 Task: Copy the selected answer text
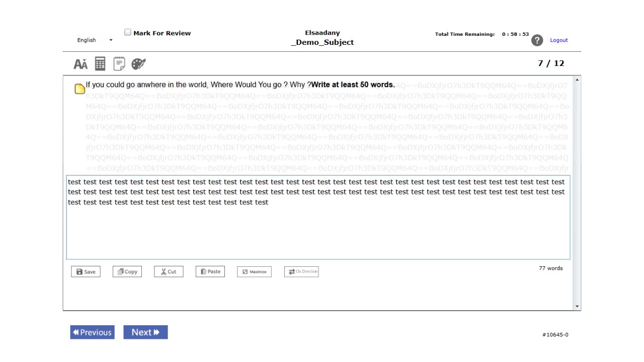coord(127,272)
